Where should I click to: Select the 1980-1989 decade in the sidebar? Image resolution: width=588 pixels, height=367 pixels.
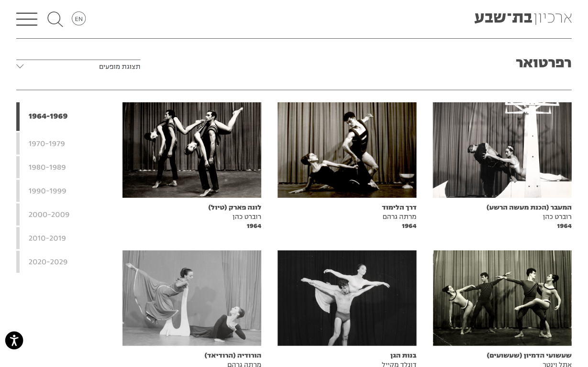tap(46, 167)
